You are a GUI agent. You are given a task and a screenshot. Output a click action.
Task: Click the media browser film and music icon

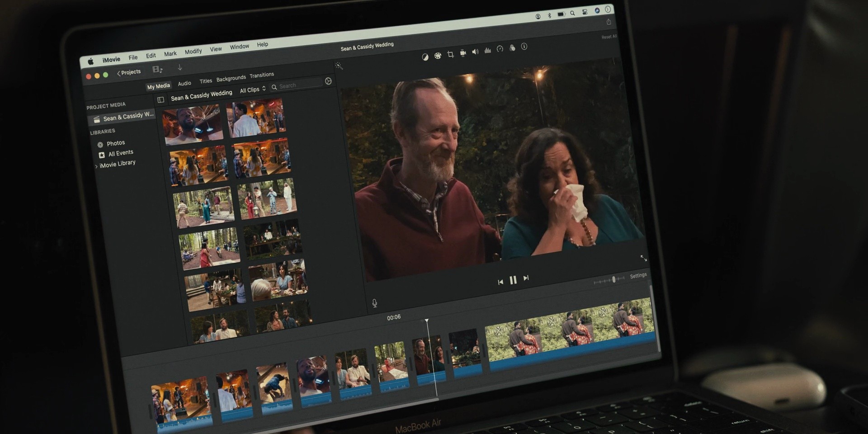coord(157,69)
